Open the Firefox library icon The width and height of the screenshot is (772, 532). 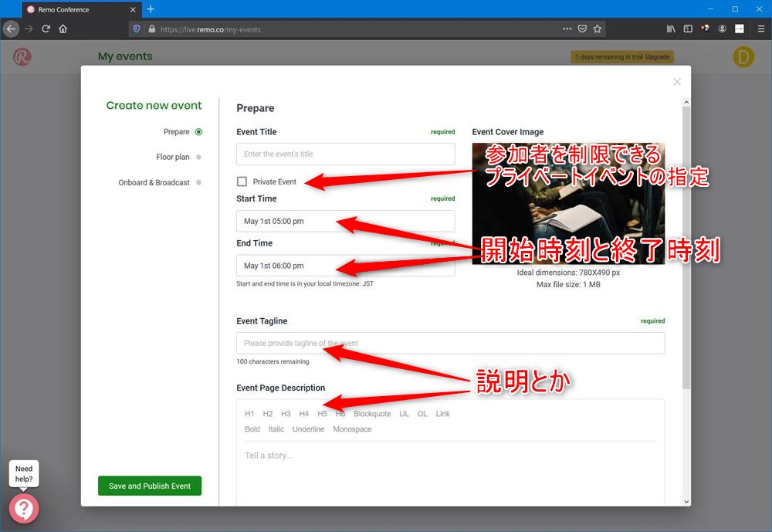click(671, 29)
